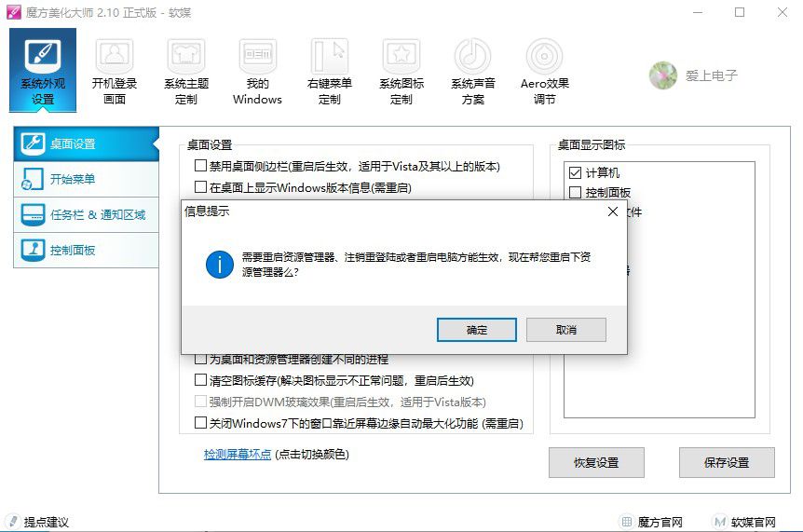Select the 控制面板 sidebar tab
Screen dimensions: 803x532
[x=86, y=250]
